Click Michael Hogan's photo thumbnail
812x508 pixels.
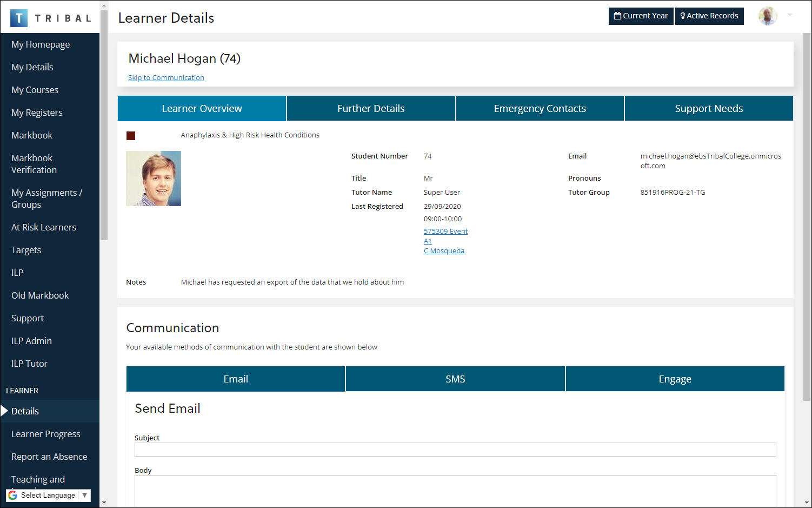(x=154, y=179)
